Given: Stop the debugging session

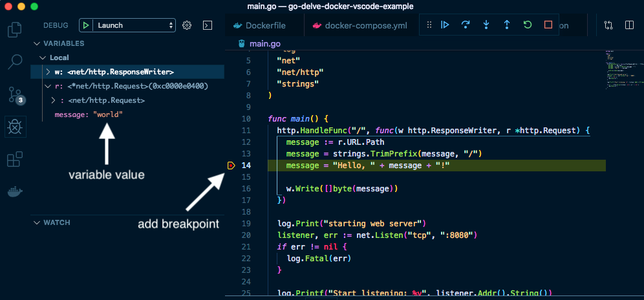Looking at the screenshot, I should 548,25.
